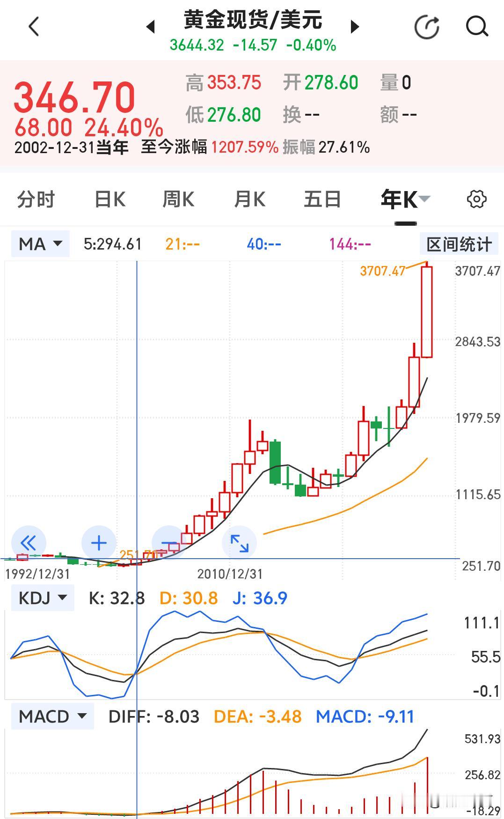Tap the DEA: -3.48 value
The width and height of the screenshot is (504, 819).
click(x=257, y=716)
